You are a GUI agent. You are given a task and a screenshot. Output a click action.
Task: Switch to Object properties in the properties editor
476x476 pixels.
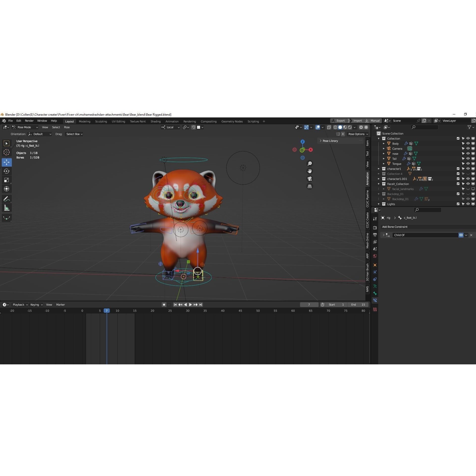[x=375, y=265]
